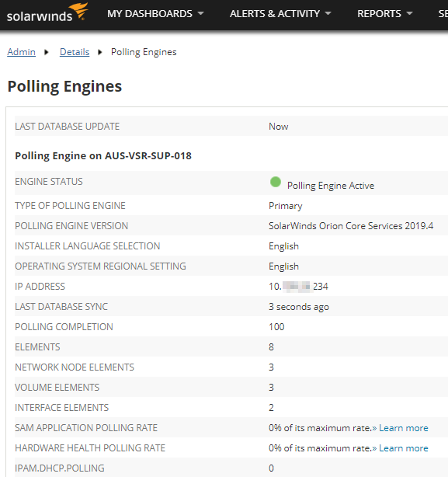
Task: Select the 'VOLUME ELEMENTS' label
Action: [x=57, y=388]
